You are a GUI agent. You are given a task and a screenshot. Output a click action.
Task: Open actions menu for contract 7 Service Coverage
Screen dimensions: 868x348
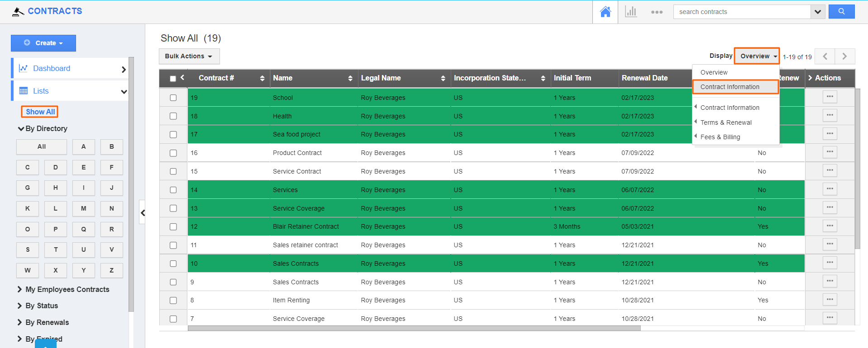pyautogui.click(x=830, y=318)
